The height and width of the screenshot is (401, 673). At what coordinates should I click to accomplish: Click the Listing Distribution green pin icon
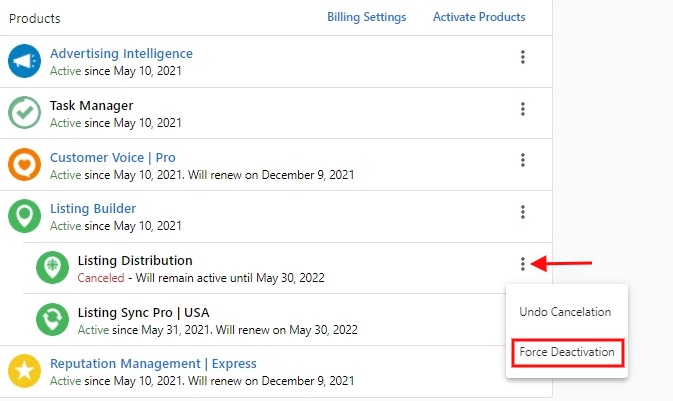tap(52, 268)
